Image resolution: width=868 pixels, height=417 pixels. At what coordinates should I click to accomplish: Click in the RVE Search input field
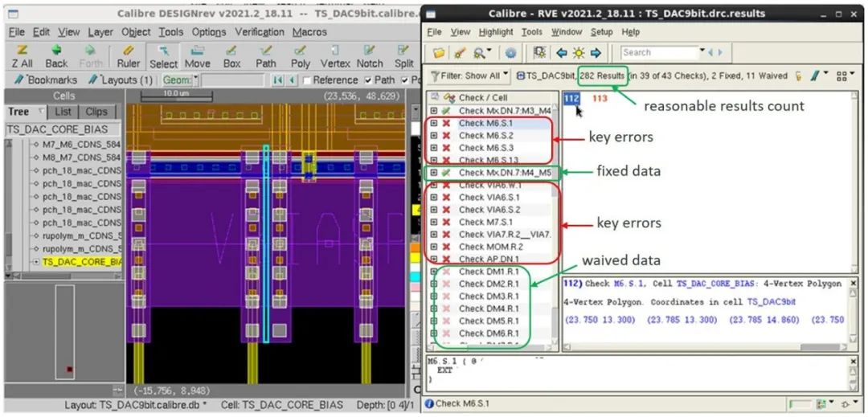(x=659, y=52)
